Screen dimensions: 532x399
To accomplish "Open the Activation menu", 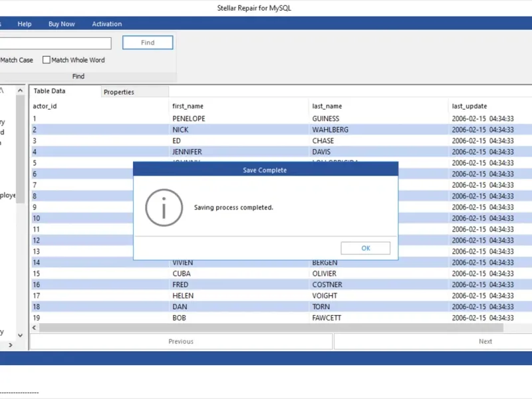I will 107,24.
